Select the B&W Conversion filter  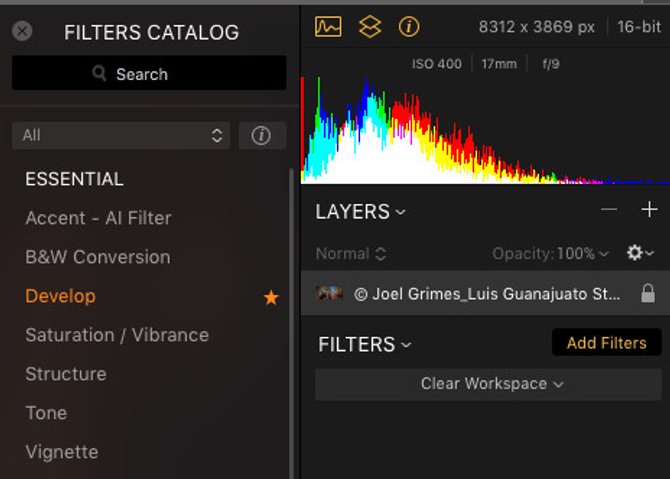pos(98,257)
